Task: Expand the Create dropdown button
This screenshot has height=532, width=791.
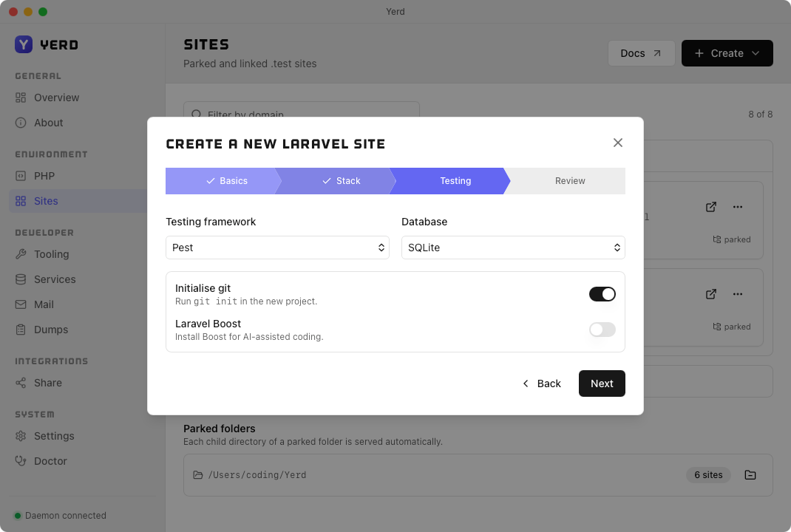Action: (727, 53)
